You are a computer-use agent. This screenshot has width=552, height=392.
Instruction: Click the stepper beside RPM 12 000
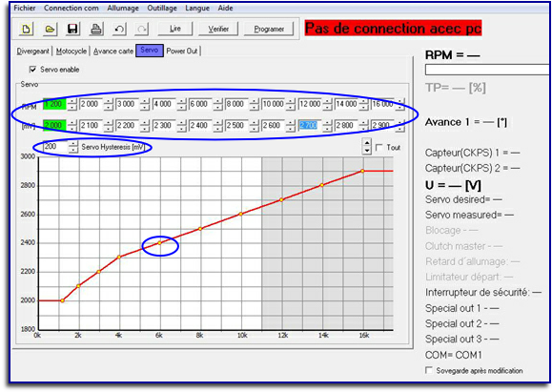tap(327, 104)
